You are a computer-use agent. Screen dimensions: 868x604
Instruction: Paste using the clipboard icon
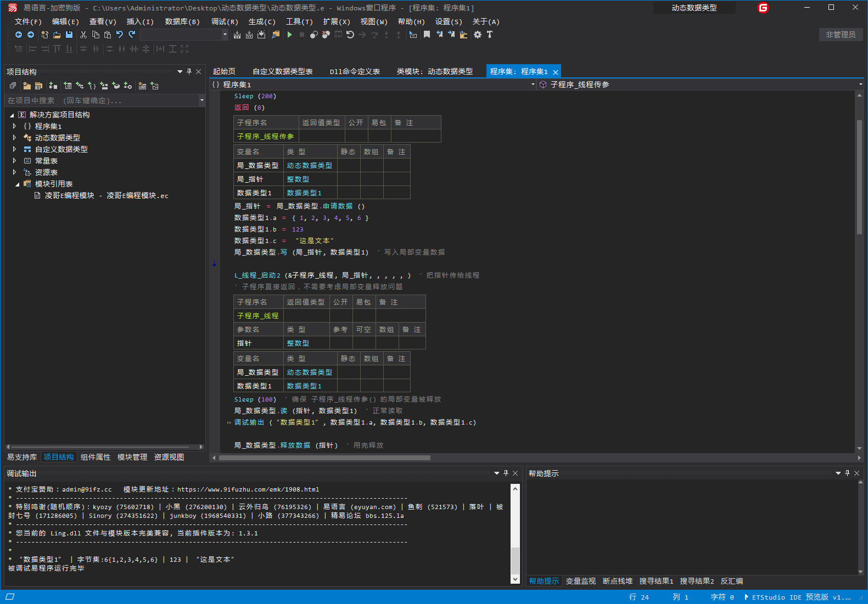tap(108, 35)
